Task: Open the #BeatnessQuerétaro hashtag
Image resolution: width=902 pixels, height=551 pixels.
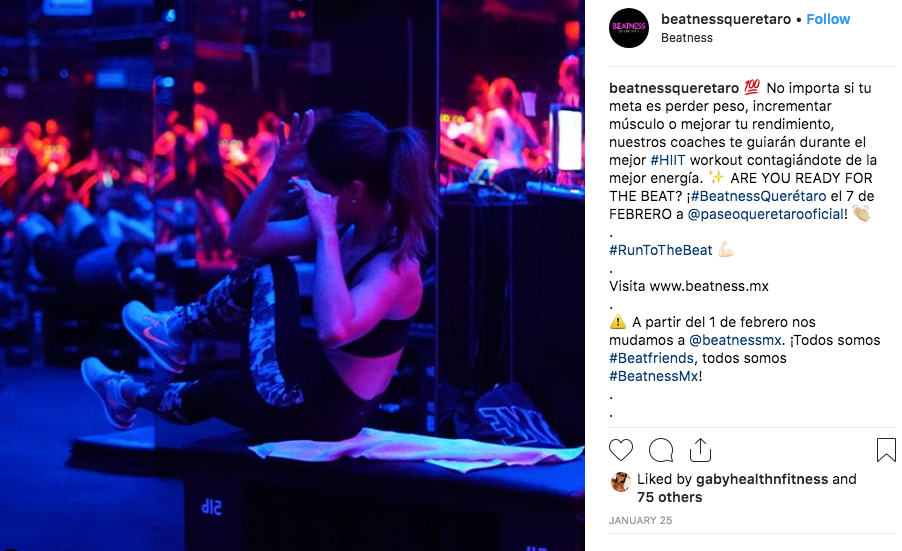Action: pos(758,196)
